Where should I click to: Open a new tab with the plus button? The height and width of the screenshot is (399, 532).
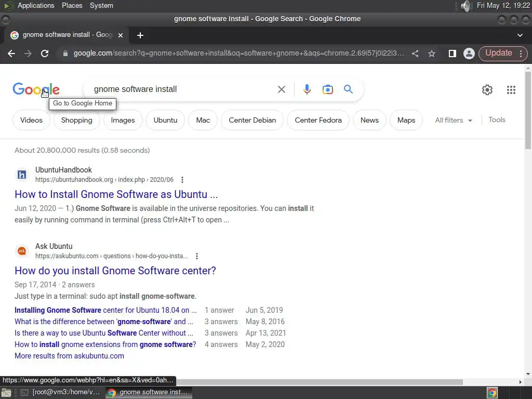140,35
